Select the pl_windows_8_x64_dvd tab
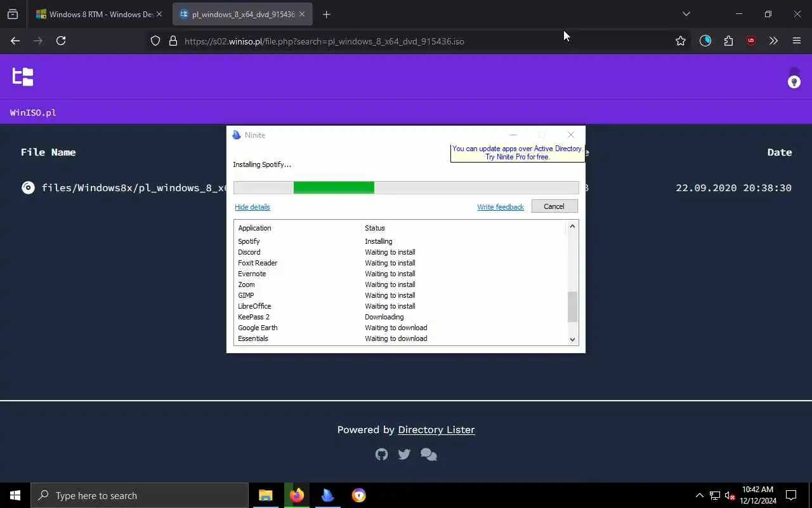This screenshot has height=508, width=812. [237, 14]
